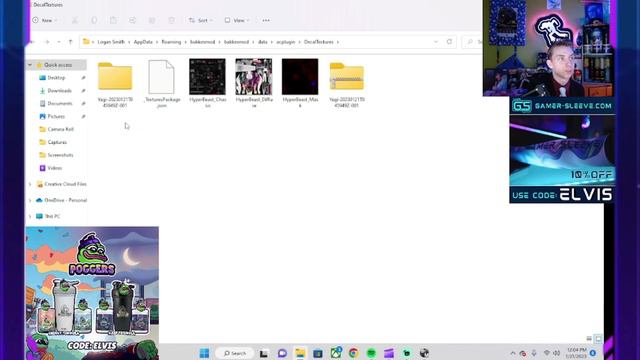
Task: Open Desktop from the navigation pane
Action: [x=56, y=78]
